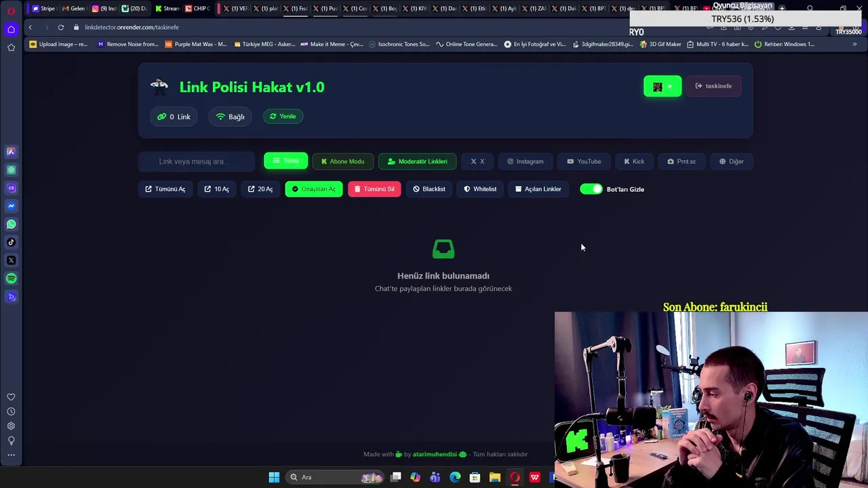Click the 0 Link counter badge

tap(174, 117)
